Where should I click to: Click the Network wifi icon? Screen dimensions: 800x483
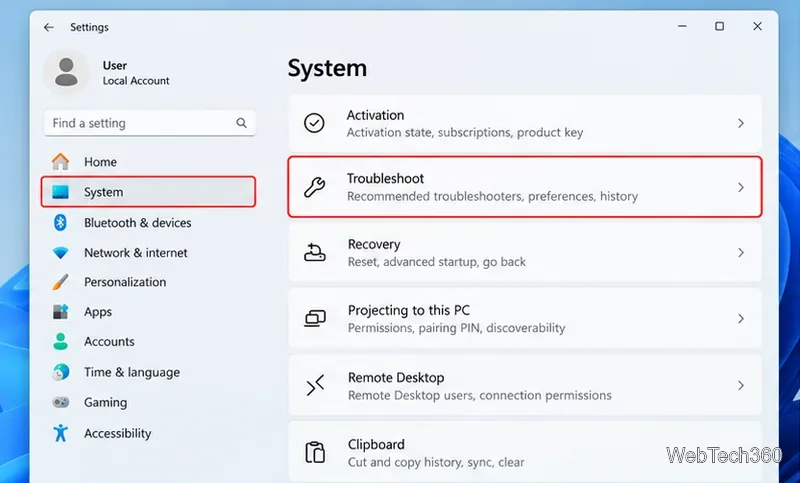coord(60,253)
